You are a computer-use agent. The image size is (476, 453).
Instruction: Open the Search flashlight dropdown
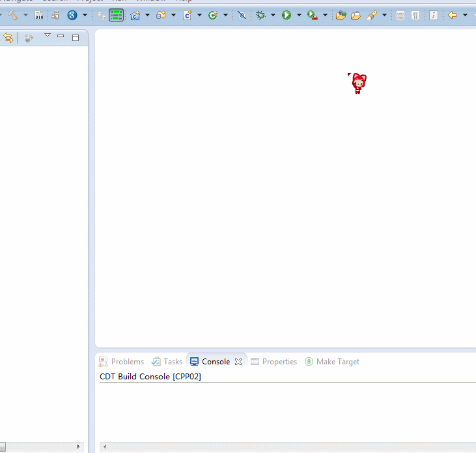(384, 15)
